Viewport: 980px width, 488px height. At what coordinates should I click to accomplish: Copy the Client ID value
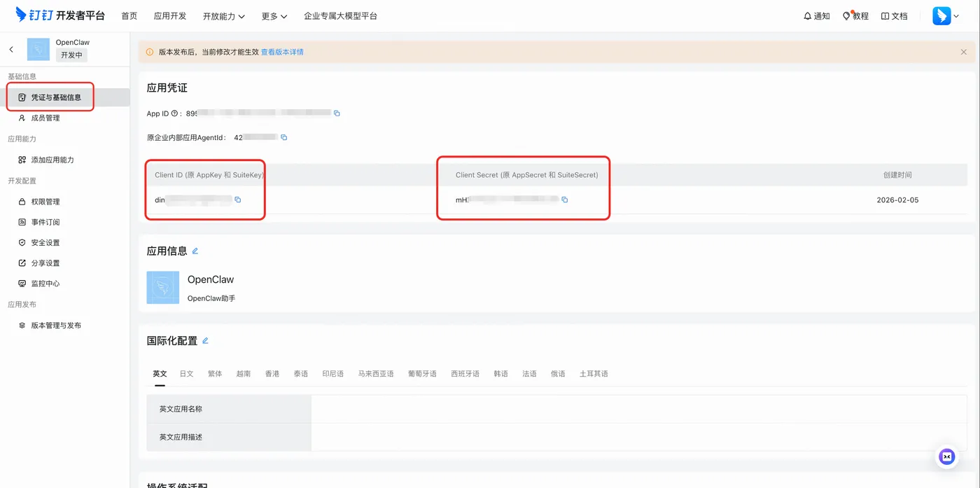click(x=237, y=200)
